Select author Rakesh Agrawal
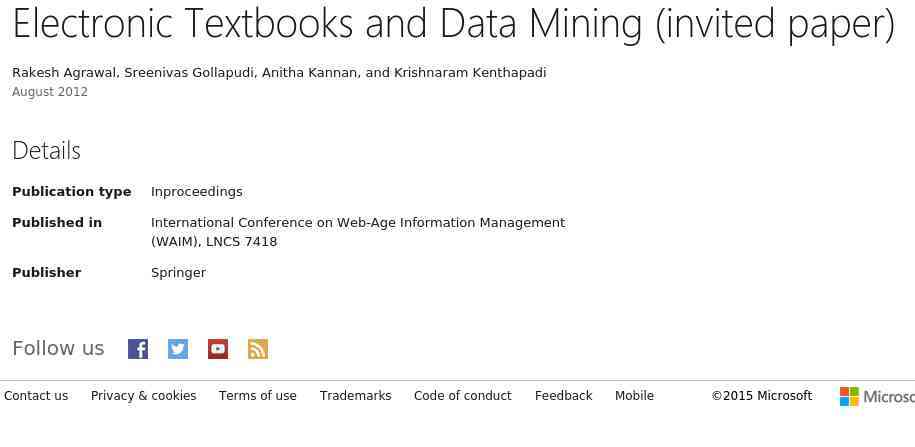915x447 pixels. 65,73
